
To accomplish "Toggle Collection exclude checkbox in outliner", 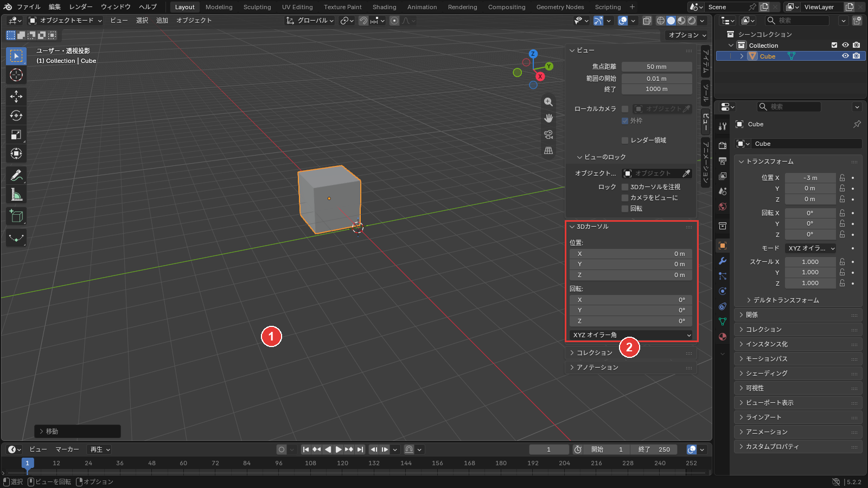I will pyautogui.click(x=834, y=46).
